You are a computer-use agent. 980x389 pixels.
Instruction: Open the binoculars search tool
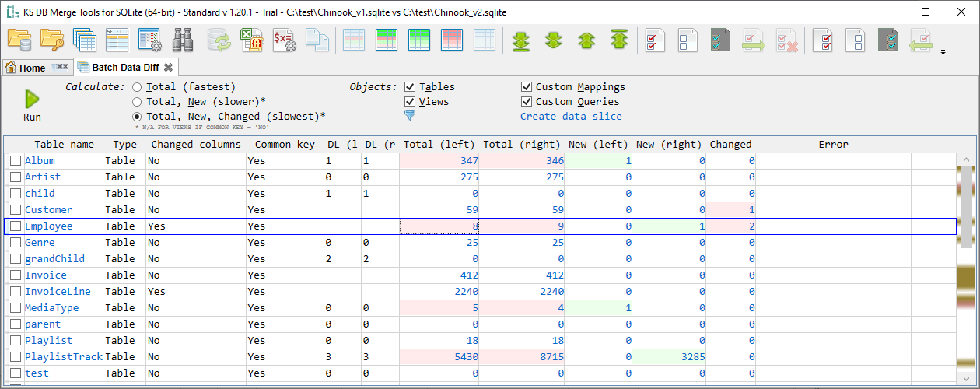(x=182, y=40)
